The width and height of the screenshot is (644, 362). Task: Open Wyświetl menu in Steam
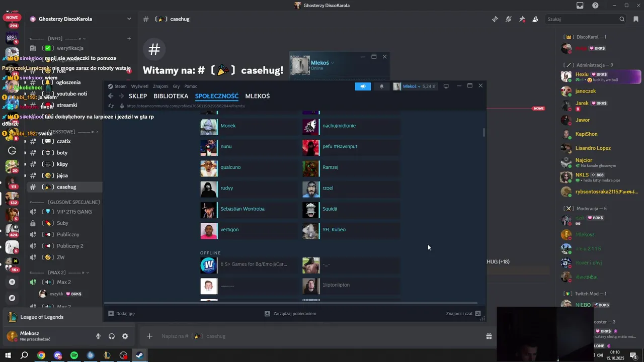(x=139, y=86)
